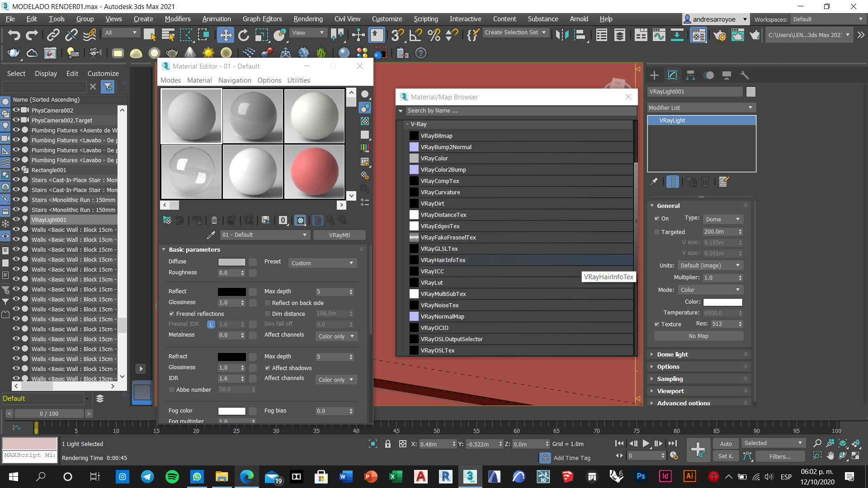This screenshot has width=868, height=488.
Task: Click the Undo arrow in main toolbar
Action: pyautogui.click(x=14, y=35)
